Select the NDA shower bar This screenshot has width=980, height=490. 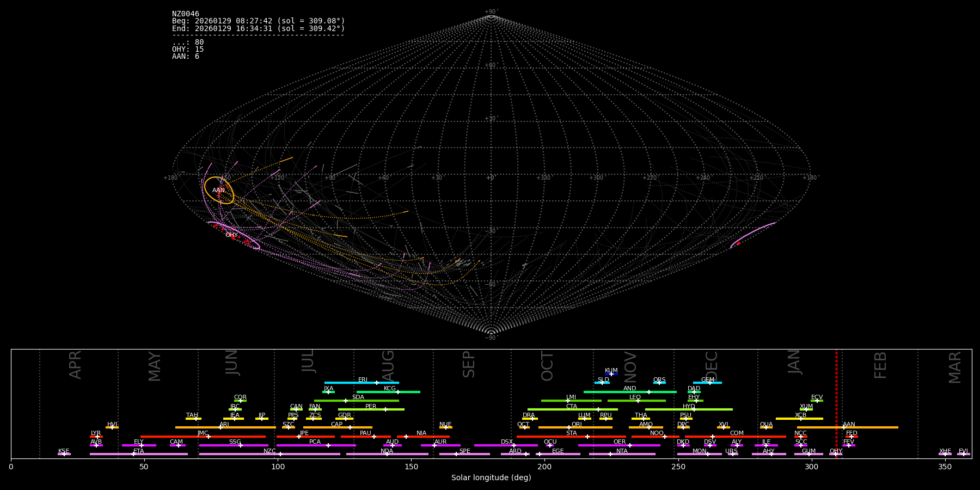[x=387, y=454]
